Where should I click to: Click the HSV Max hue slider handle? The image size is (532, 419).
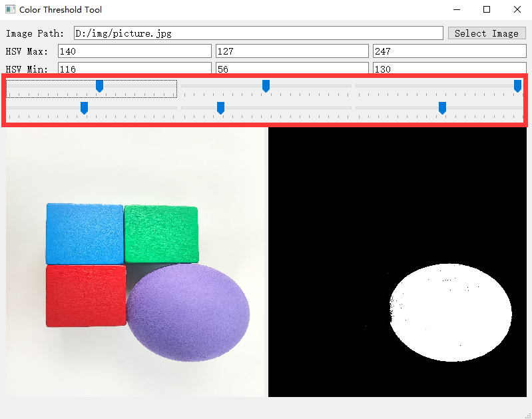coord(99,86)
